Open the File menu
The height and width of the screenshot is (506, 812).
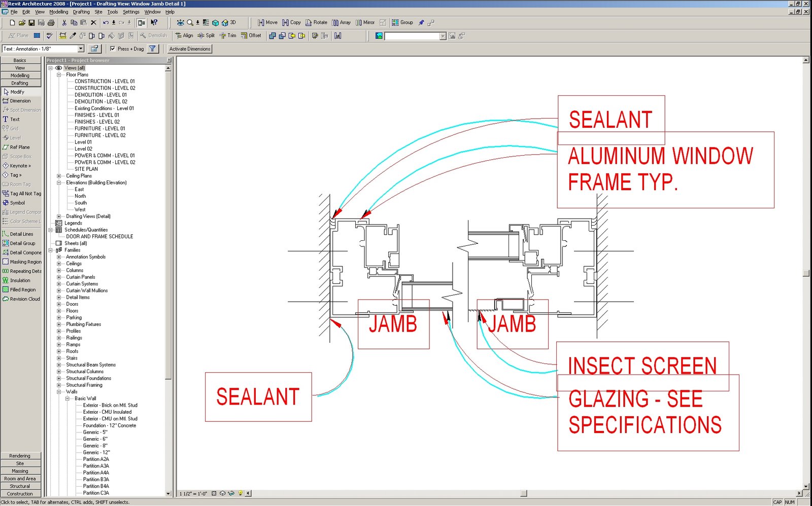14,12
